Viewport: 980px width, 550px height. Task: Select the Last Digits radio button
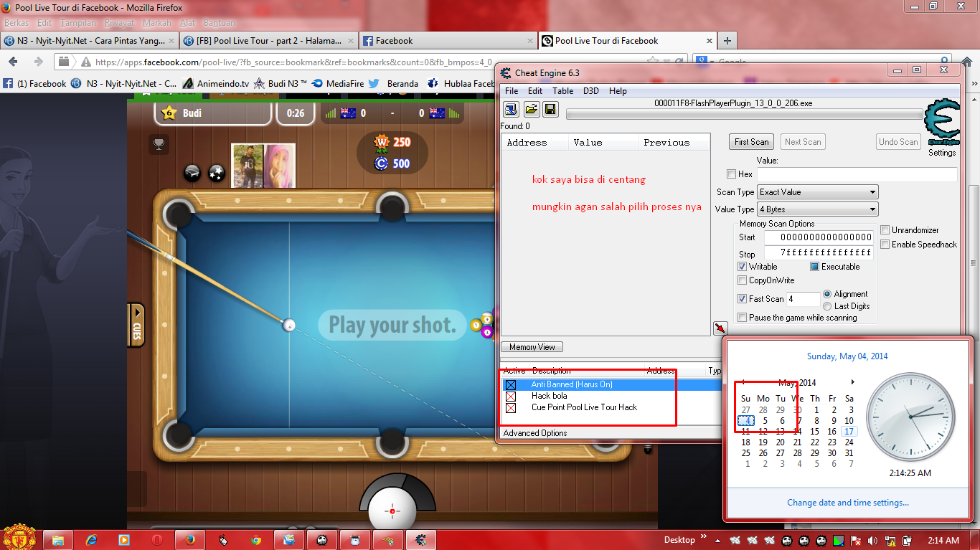[827, 306]
